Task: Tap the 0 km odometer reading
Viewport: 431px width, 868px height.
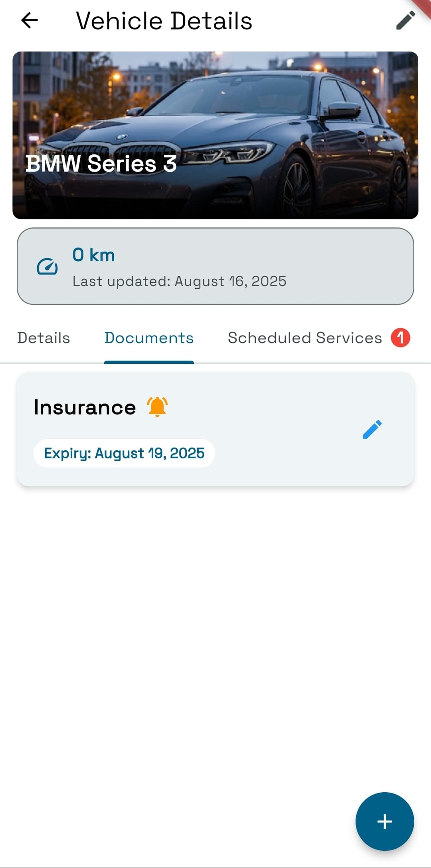Action: tap(93, 255)
